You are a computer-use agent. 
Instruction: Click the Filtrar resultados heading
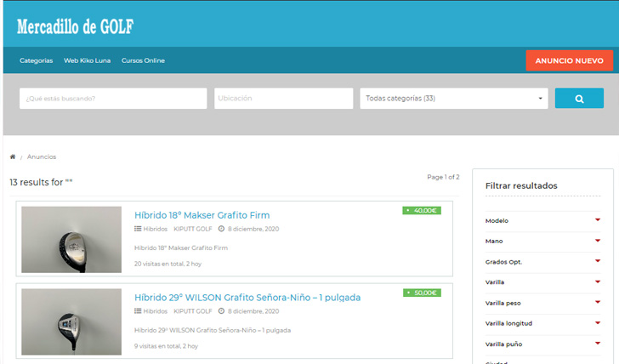click(x=521, y=185)
